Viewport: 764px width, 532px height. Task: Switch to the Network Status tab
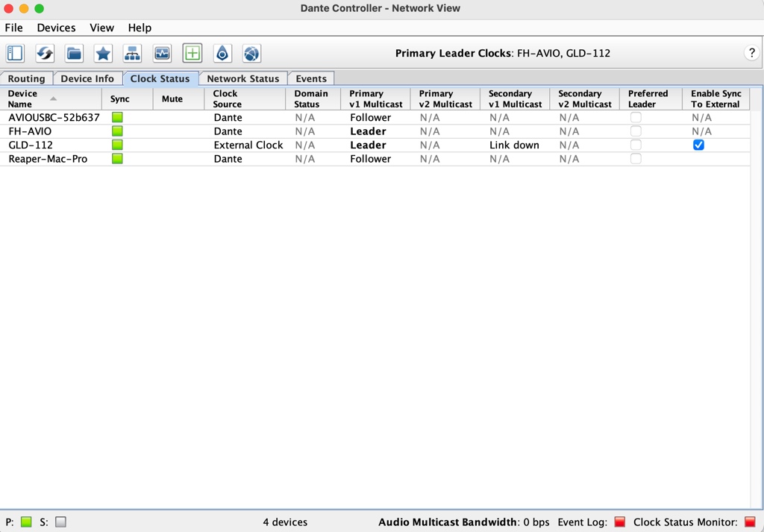(x=243, y=78)
